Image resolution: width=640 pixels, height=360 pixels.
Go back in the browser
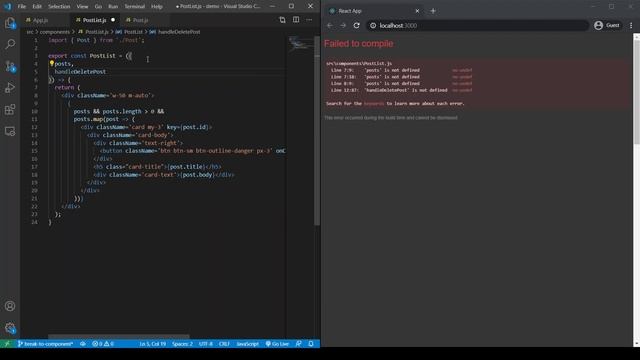pos(330,25)
